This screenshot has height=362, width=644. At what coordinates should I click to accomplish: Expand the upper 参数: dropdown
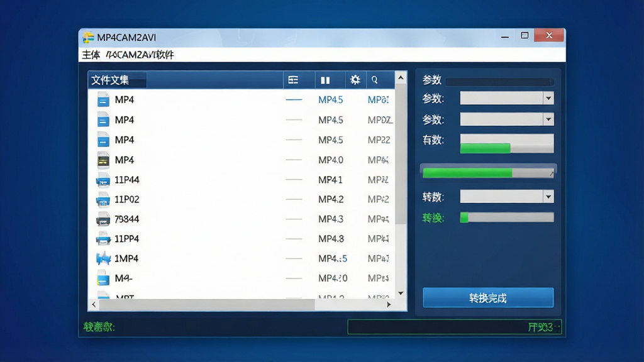pyautogui.click(x=548, y=98)
